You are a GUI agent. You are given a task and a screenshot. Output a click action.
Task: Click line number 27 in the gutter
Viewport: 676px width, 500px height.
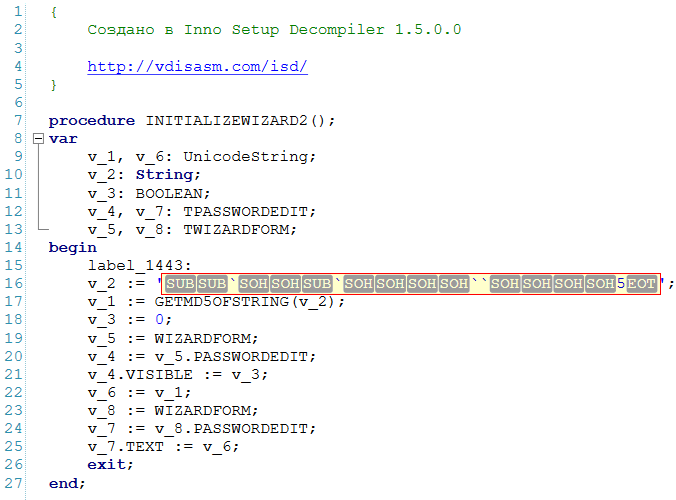13,483
